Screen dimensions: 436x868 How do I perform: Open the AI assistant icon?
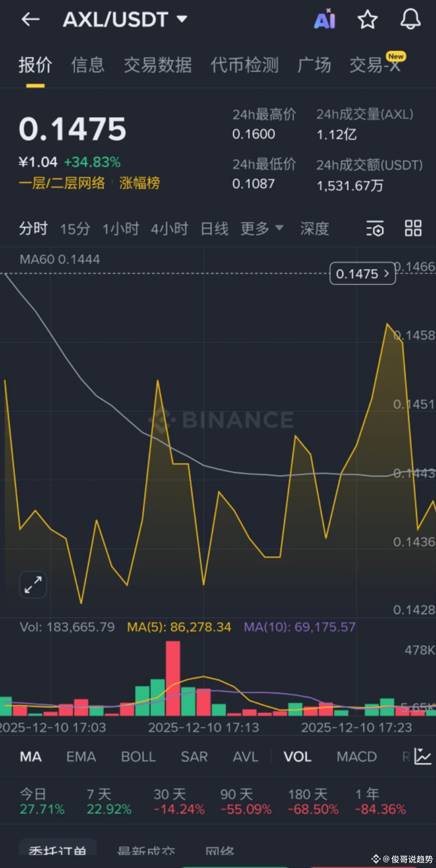pyautogui.click(x=325, y=19)
